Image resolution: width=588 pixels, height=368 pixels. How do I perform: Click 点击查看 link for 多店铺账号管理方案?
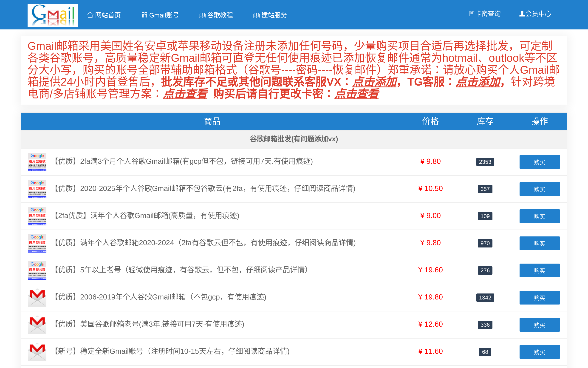185,94
